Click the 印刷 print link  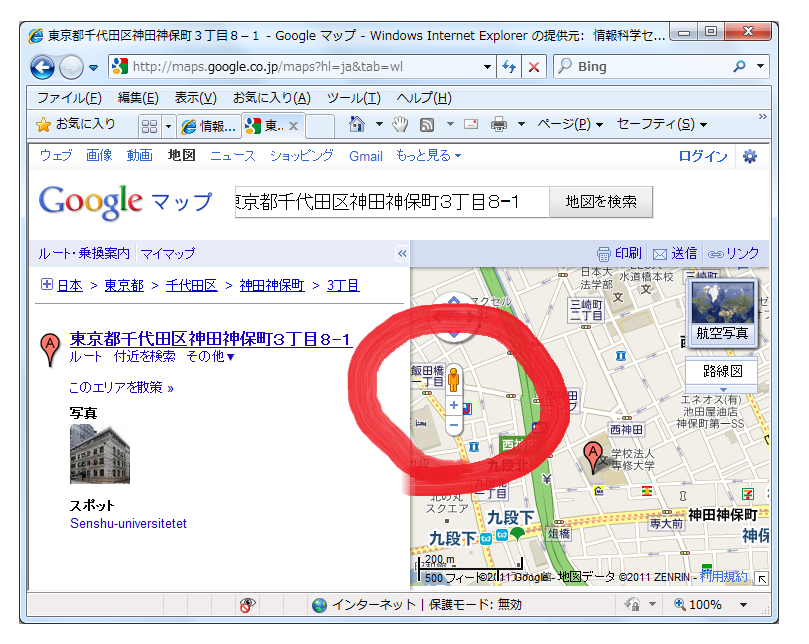tap(620, 253)
